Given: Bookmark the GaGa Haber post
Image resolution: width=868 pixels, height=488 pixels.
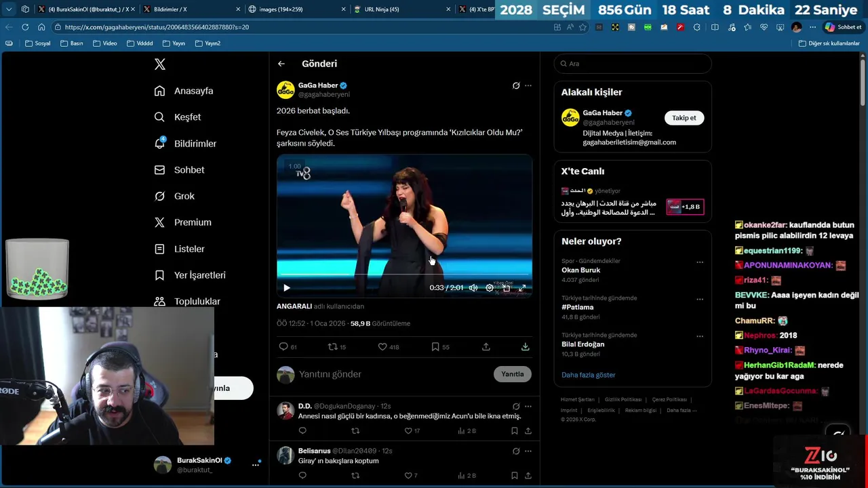Looking at the screenshot, I should tap(440, 347).
